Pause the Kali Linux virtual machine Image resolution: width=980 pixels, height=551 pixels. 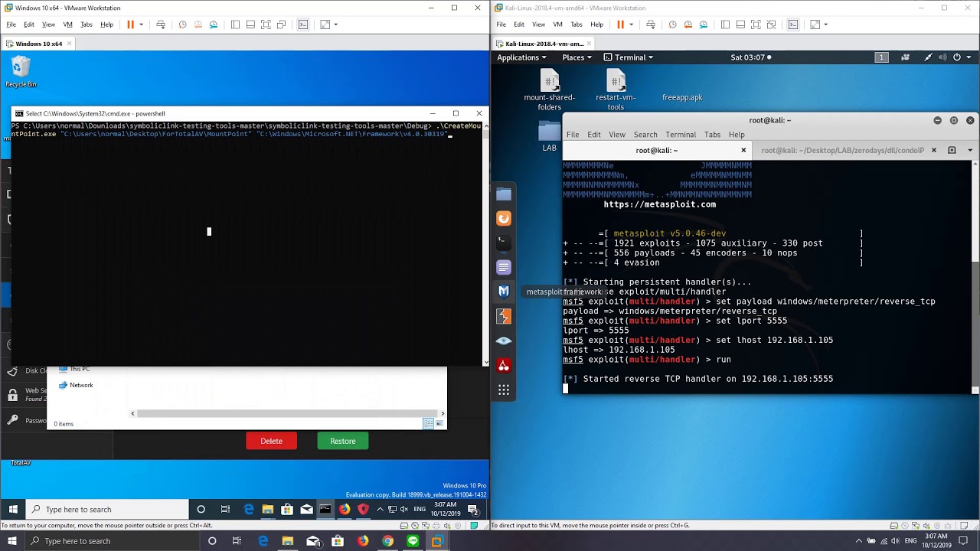click(620, 24)
